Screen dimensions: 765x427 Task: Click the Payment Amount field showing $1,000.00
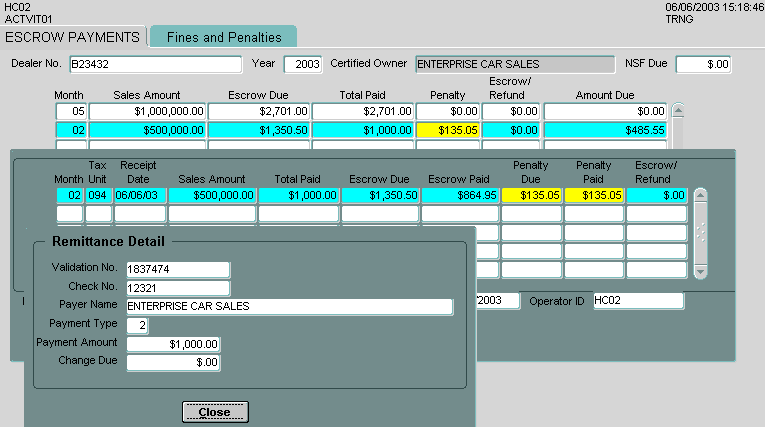(173, 344)
